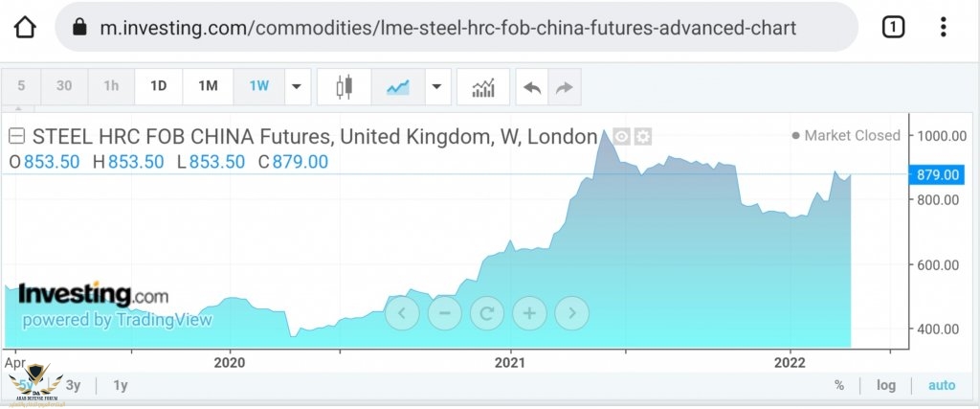Select the 3y date range
Image resolution: width=980 pixels, height=409 pixels.
(73, 385)
